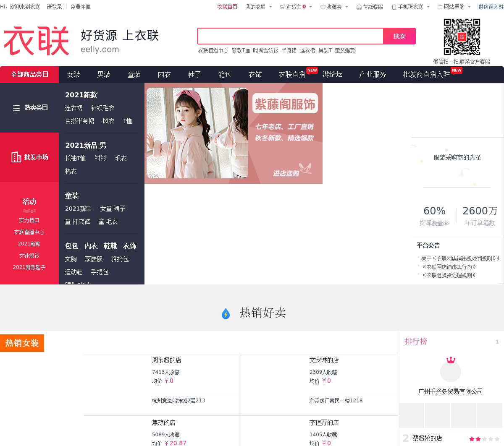Open the 进货车 shopping cart icon
Viewport: 504px width, 446px height.
pos(282,7)
